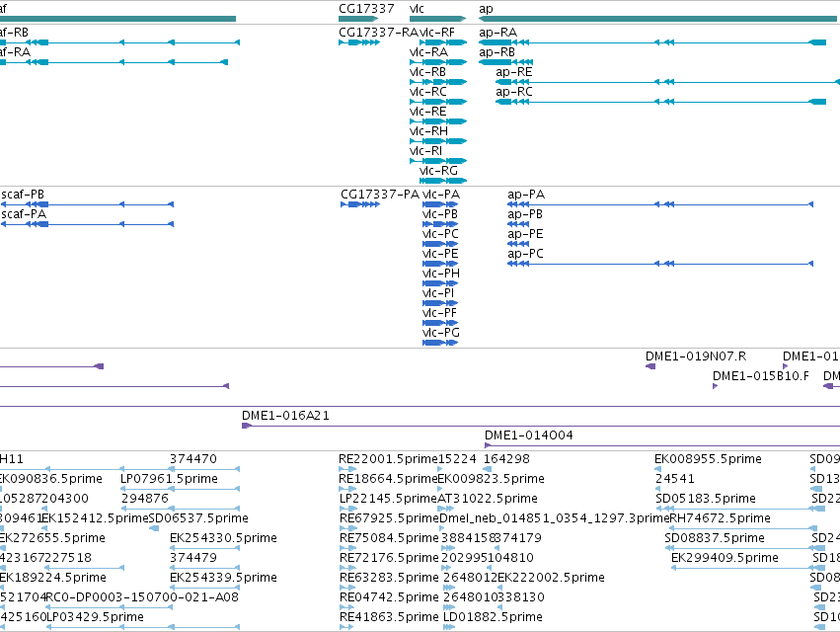The height and width of the screenshot is (632, 840).
Task: Select the LP03429.5prime EST label
Action: coord(96,617)
